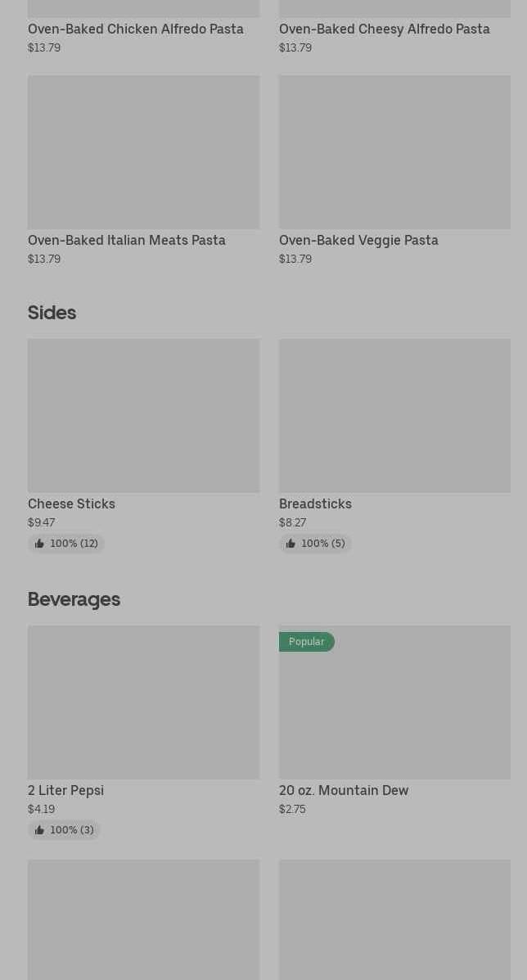
Task: Click thumbs-up icon under Cheese Sticks
Action: click(39, 544)
